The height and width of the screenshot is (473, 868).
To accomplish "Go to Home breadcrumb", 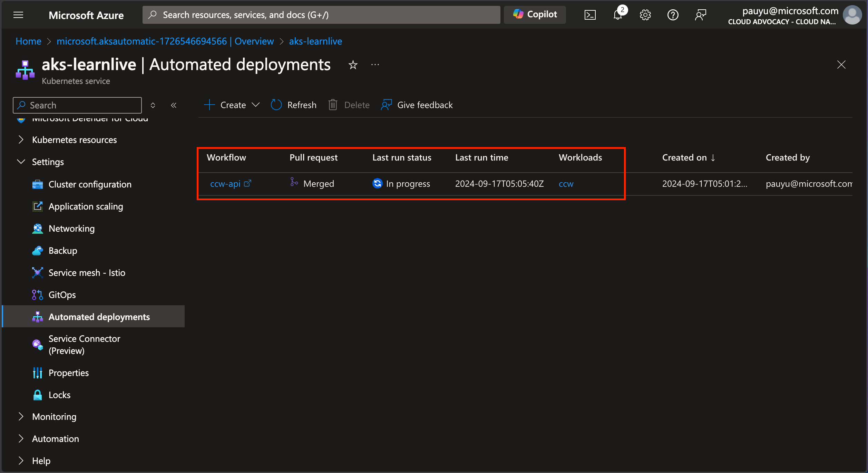I will [28, 41].
